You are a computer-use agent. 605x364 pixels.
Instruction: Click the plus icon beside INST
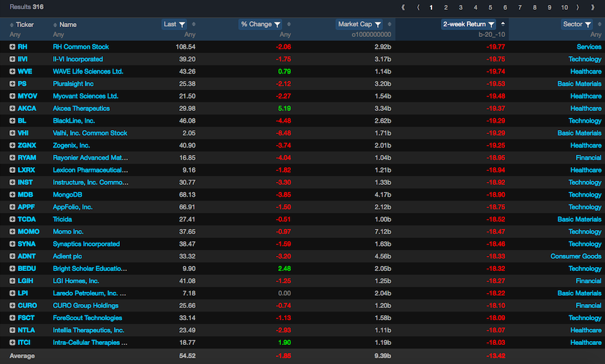click(x=12, y=183)
